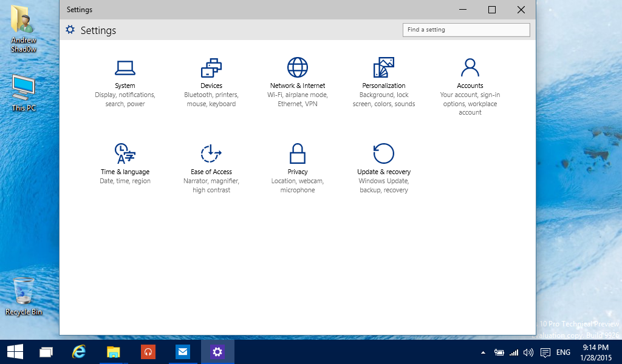Check the battery power tray icon

click(x=499, y=352)
